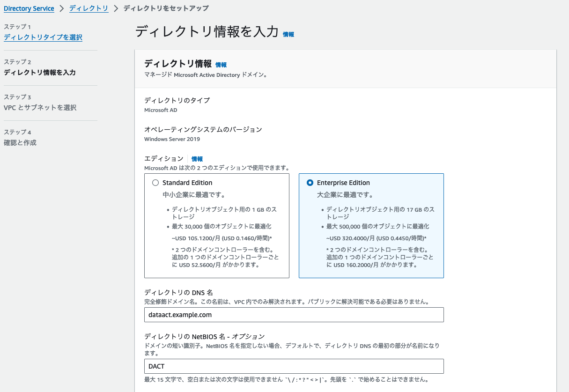569x392 pixels.
Task: Click Windows Server 2019 version value
Action: click(172, 139)
